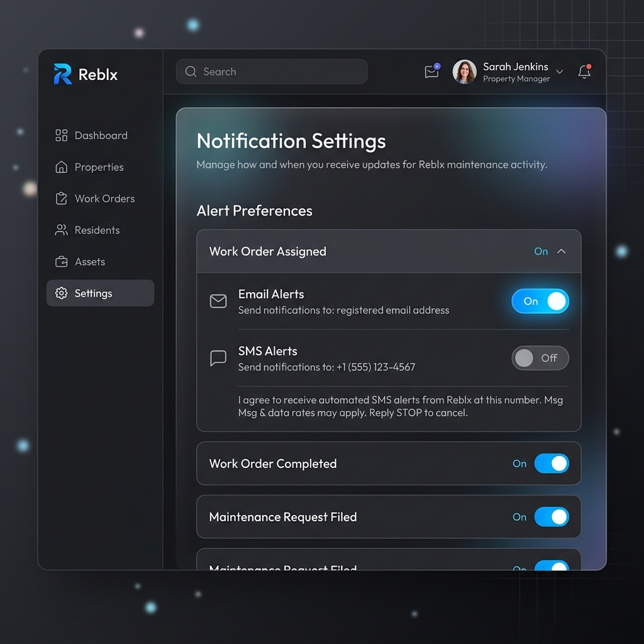Collapse the Work Order Assigned section
The height and width of the screenshot is (644, 644).
pyautogui.click(x=561, y=252)
